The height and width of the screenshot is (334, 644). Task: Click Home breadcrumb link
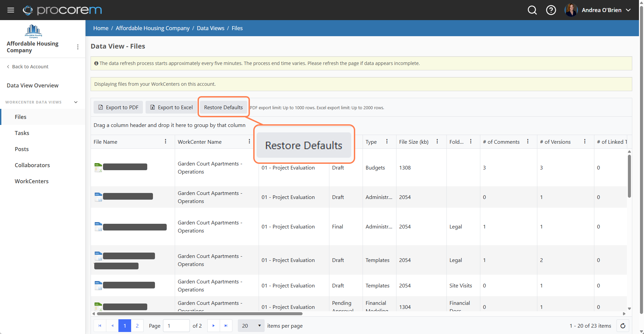101,28
